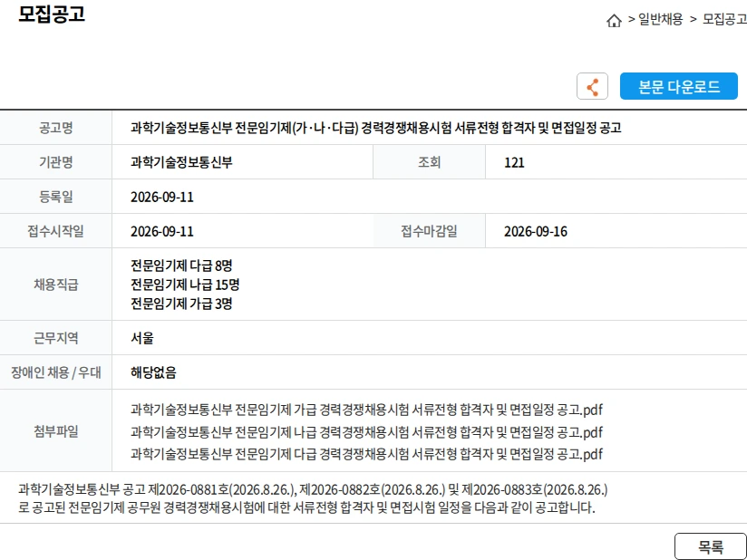Screen dimensions: 747x560
Task: Open the 다급 경력경쟁채용시험 pdf attachment
Action: point(367,454)
